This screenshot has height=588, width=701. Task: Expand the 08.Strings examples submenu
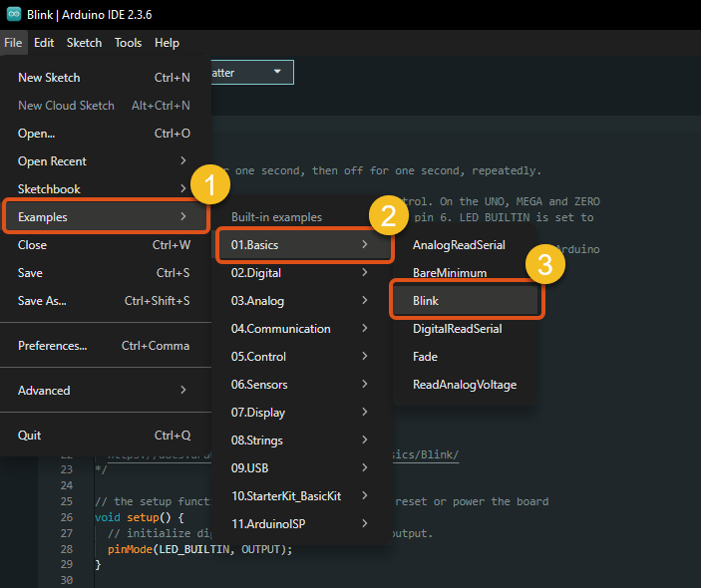click(x=302, y=441)
